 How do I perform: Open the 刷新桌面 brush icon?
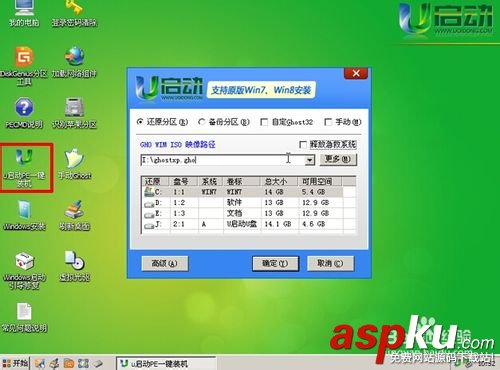(75, 215)
